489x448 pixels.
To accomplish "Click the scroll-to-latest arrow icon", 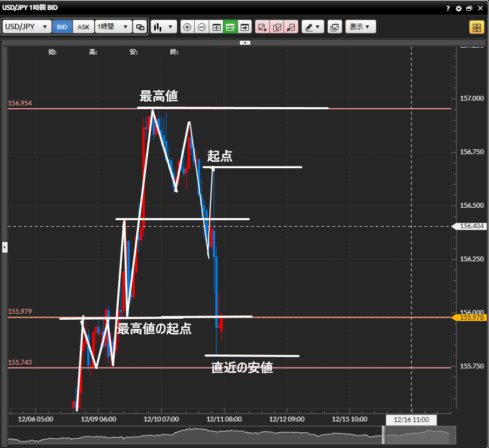I will tap(244, 27).
